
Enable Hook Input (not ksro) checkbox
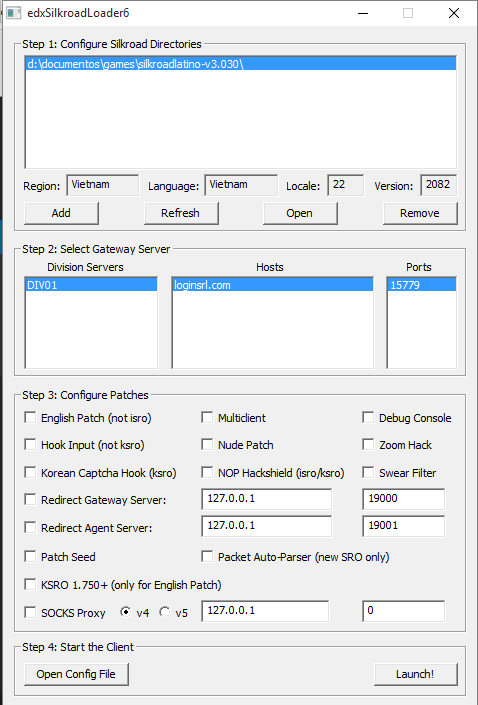coord(30,445)
